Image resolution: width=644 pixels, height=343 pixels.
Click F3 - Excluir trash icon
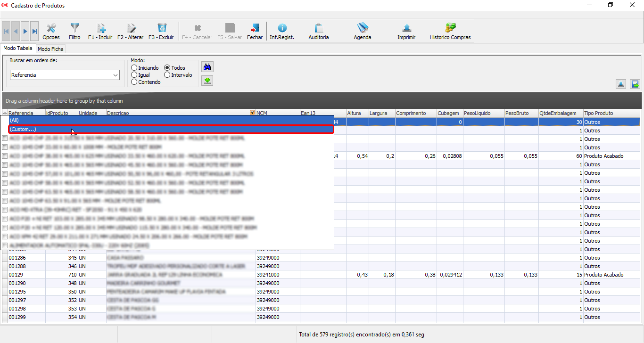pos(161,32)
